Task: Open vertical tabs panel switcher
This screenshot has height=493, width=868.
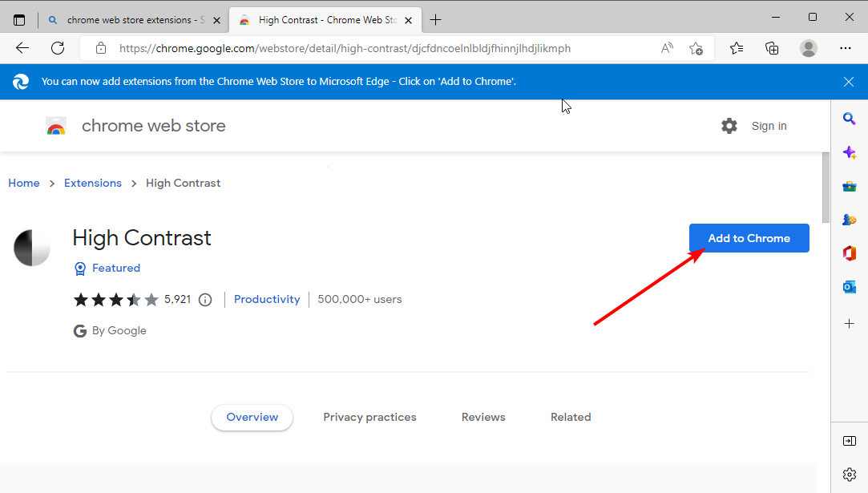Action: tap(19, 19)
